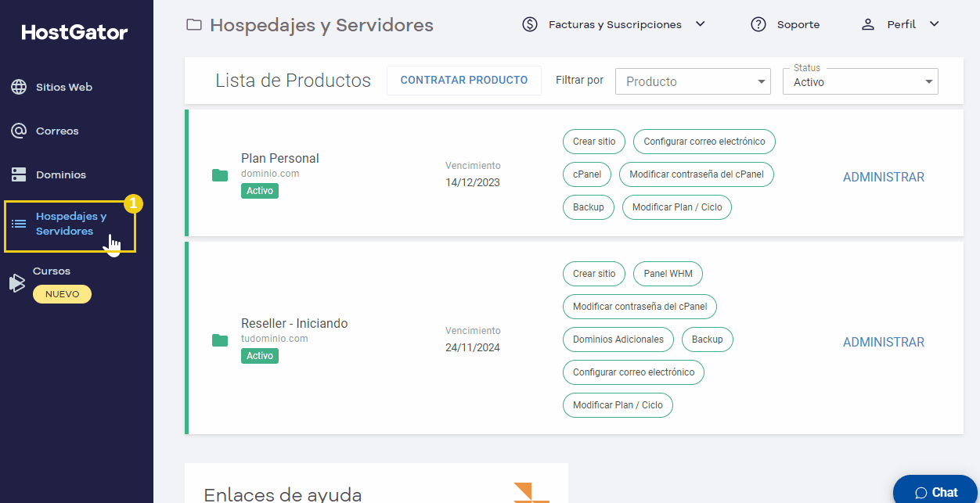Expand the Perfil dropdown chevron
The width and height of the screenshot is (980, 503).
pyautogui.click(x=934, y=23)
